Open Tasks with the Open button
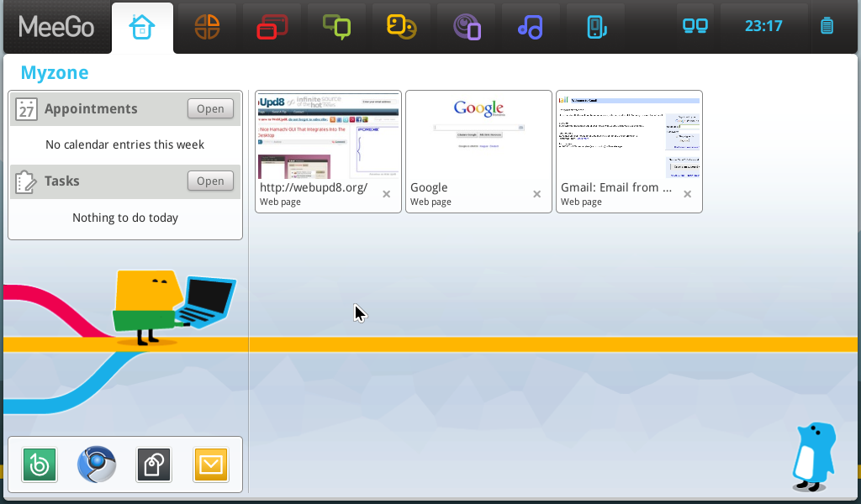Screen dimensions: 861x504 [x=210, y=181]
